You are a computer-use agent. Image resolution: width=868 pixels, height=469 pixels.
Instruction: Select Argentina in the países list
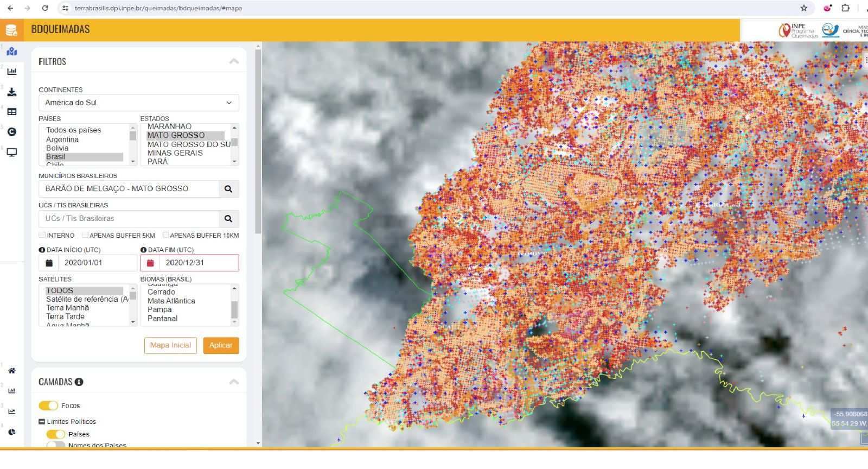[x=62, y=140]
